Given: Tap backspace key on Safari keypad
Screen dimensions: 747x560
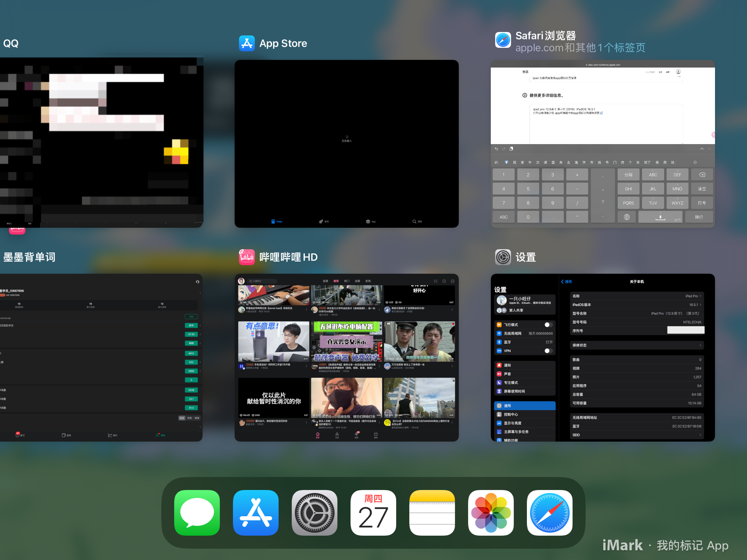Looking at the screenshot, I should pyautogui.click(x=702, y=175).
